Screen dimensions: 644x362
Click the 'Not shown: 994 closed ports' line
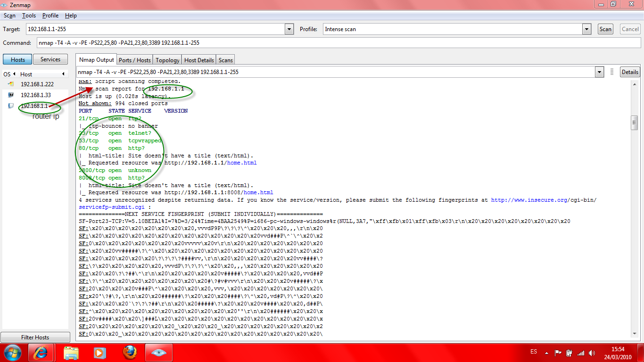[x=123, y=103]
